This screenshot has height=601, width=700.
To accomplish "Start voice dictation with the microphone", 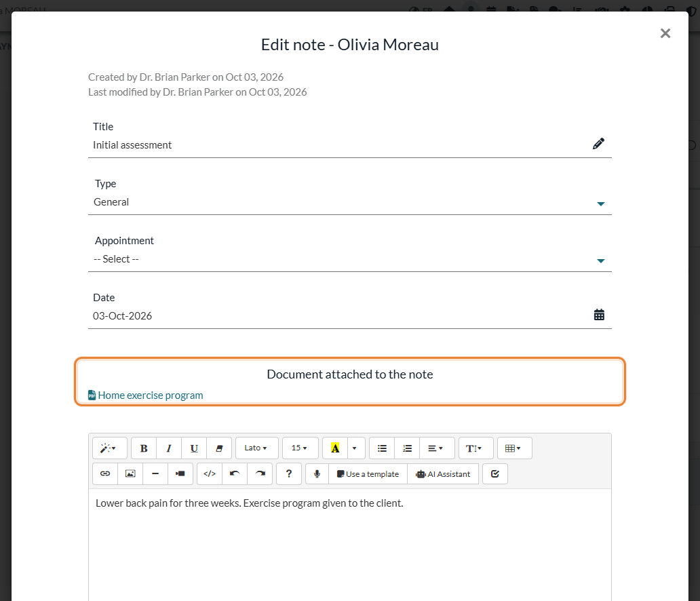I will [317, 473].
